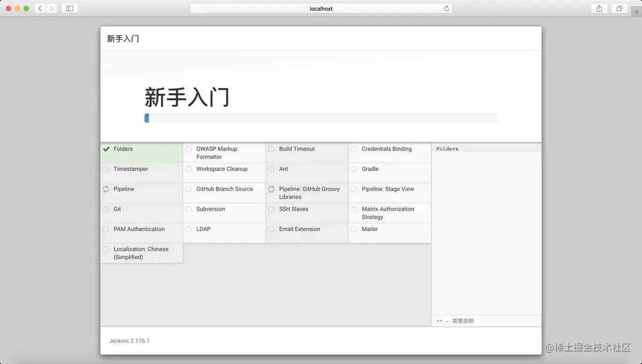
Task: Click the pending circle beside Subversion
Action: (x=188, y=209)
